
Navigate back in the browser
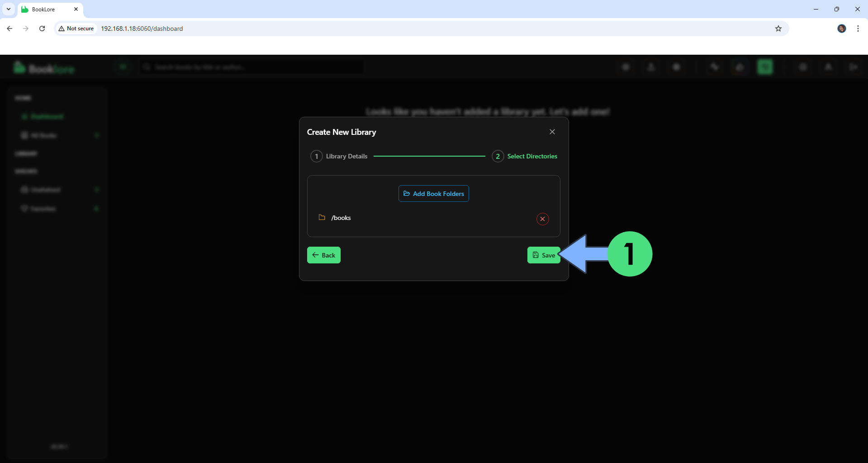[9, 29]
